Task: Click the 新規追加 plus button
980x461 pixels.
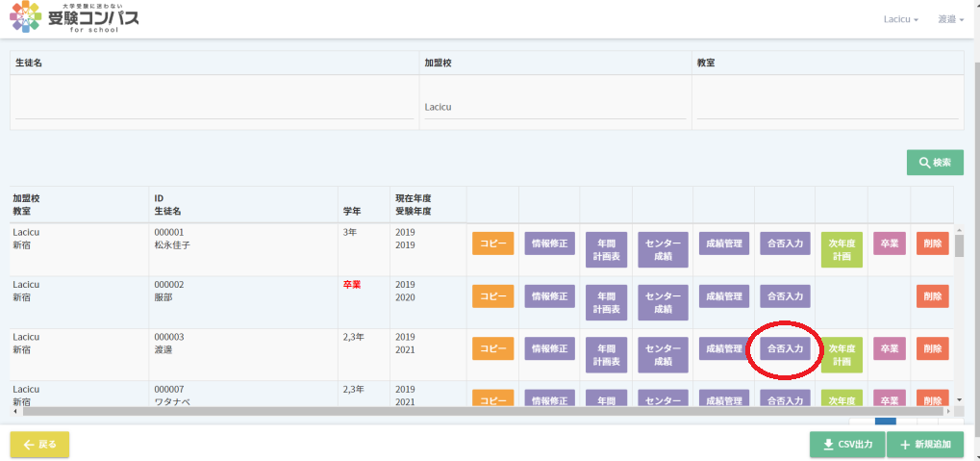Action: click(x=925, y=445)
